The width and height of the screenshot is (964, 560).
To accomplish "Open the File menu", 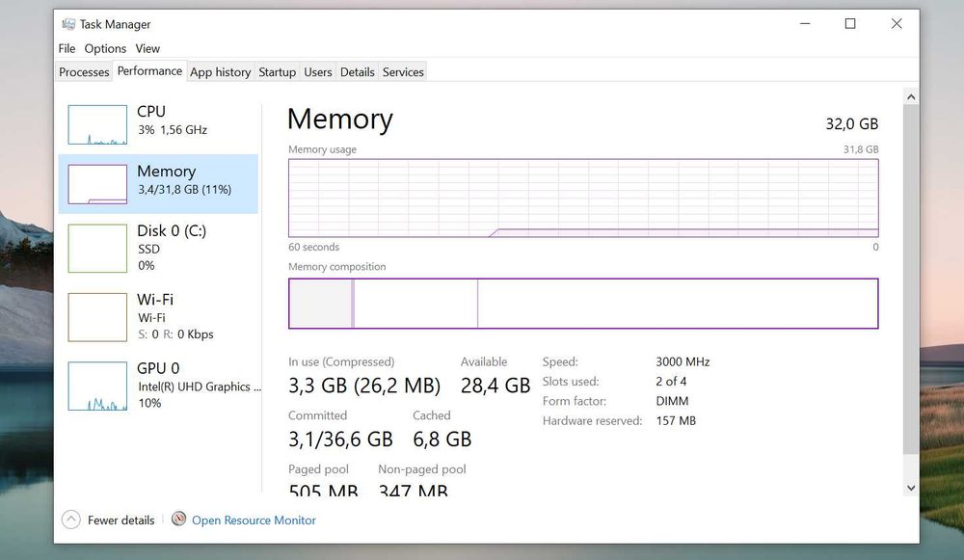I will (x=67, y=48).
